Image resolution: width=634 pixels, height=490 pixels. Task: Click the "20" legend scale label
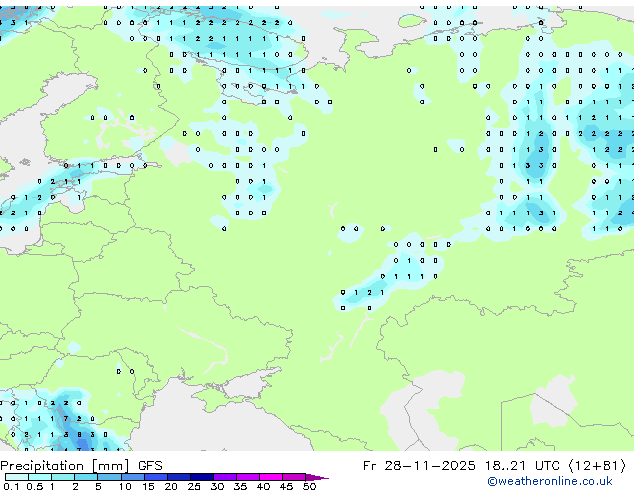[x=171, y=486]
